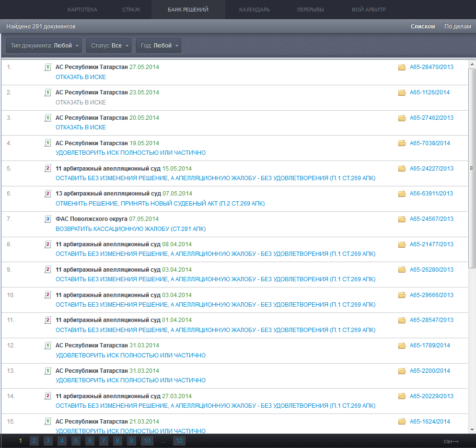Image resolution: width=476 pixels, height=448 pixels.
Task: Go to results page 5
Action: point(76,441)
